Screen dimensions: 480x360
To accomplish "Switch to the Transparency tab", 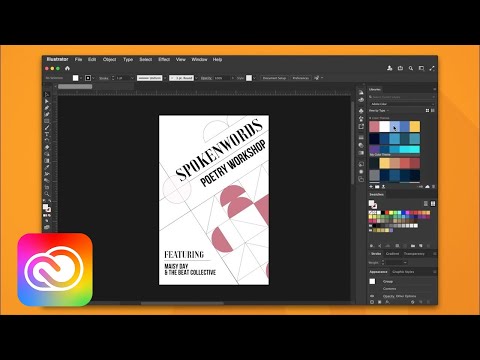I will [x=414, y=254].
